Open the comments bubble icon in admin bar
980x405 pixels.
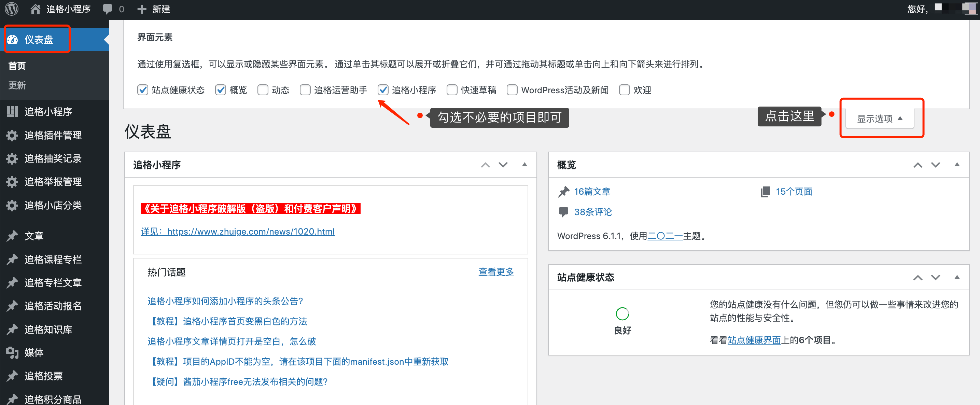pos(108,9)
